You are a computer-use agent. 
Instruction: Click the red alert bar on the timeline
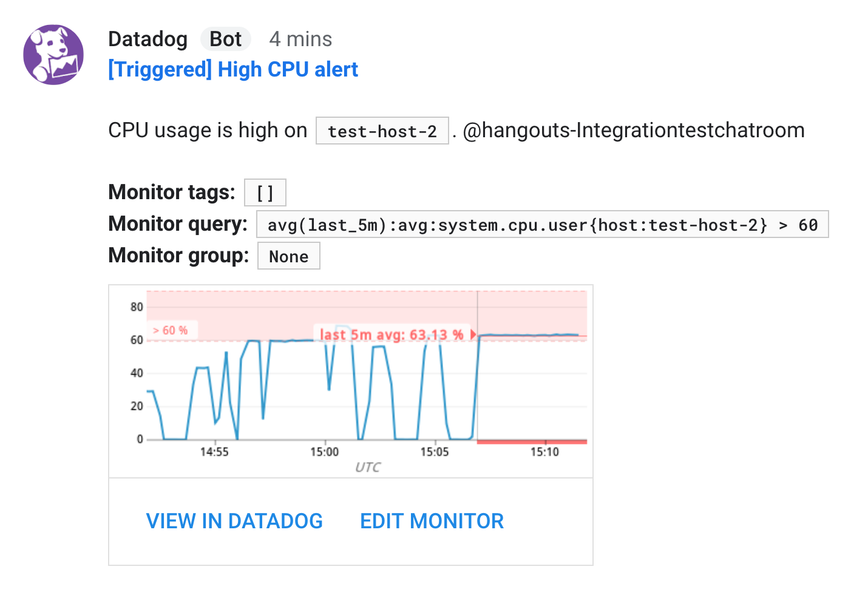[x=531, y=440]
